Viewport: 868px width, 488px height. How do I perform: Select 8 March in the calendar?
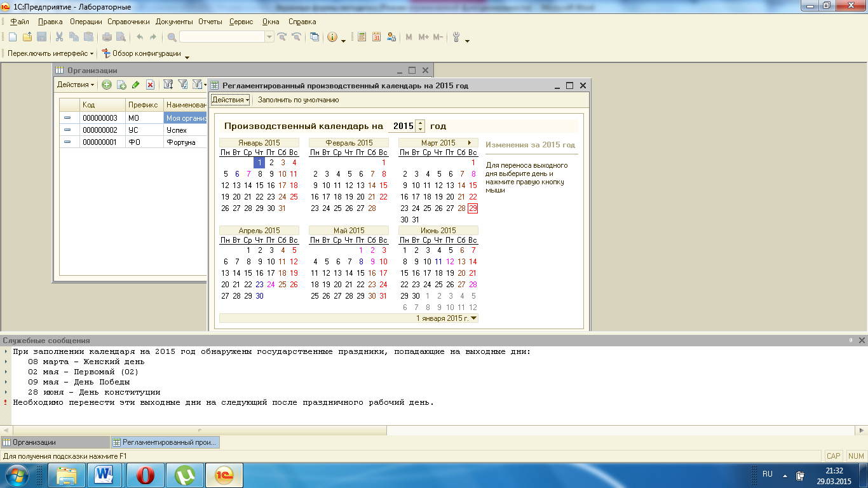click(473, 174)
